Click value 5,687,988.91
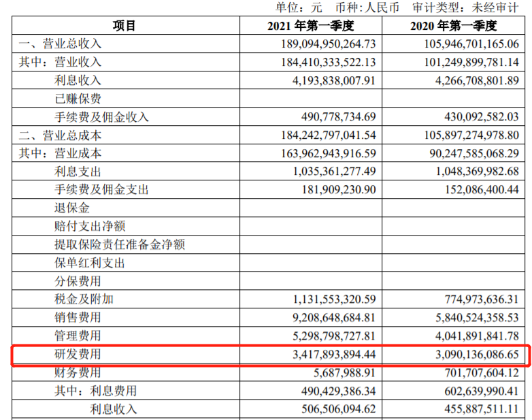 (x=344, y=372)
